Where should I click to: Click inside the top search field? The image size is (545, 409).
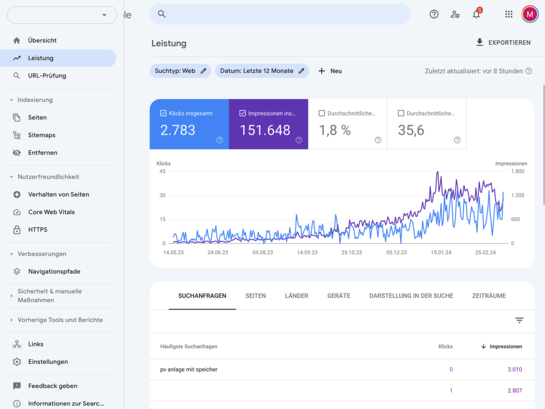tap(280, 14)
